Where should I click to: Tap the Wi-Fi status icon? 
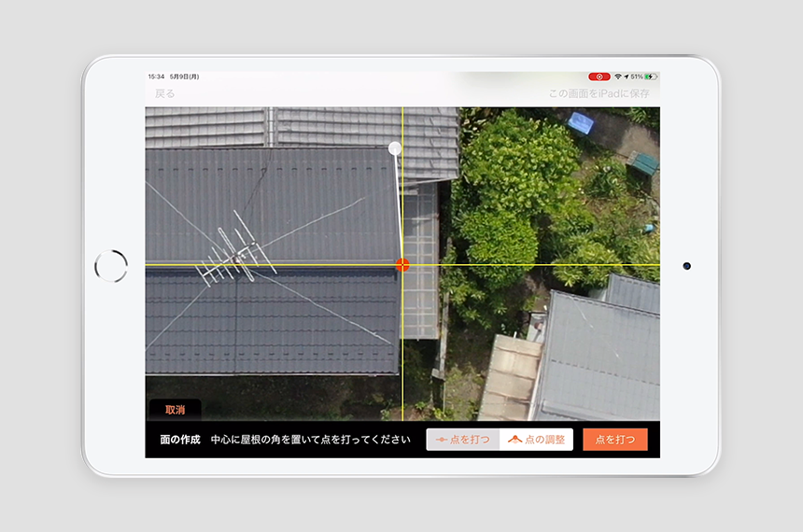[618, 77]
